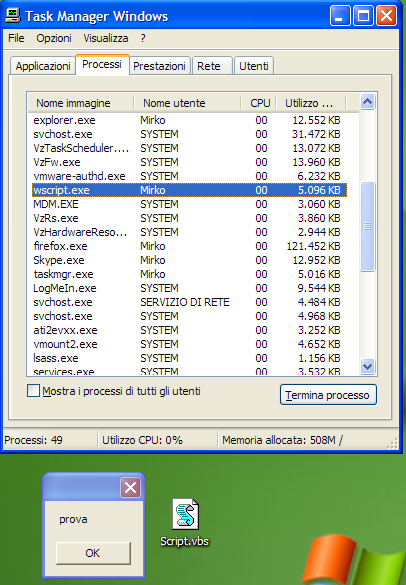Open the ? help menu
406x585 pixels.
(143, 38)
